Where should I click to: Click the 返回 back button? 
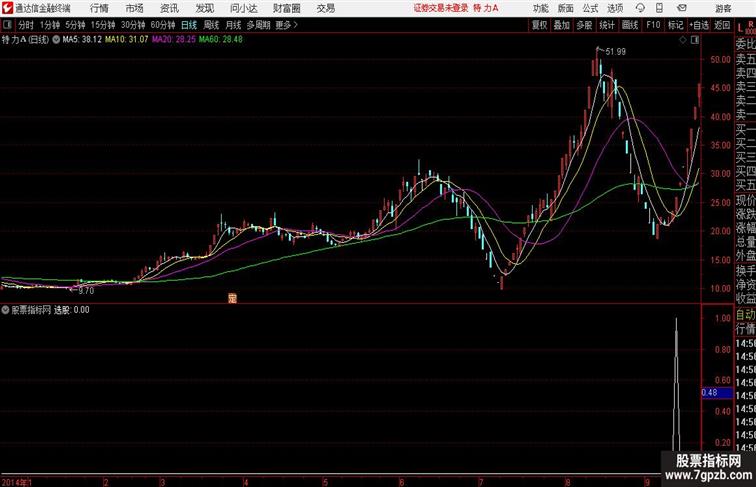point(722,25)
